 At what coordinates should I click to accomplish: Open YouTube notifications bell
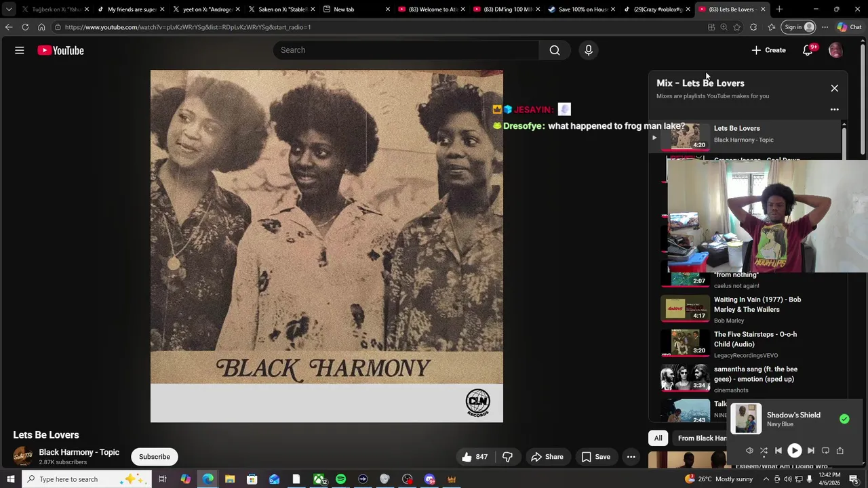808,50
